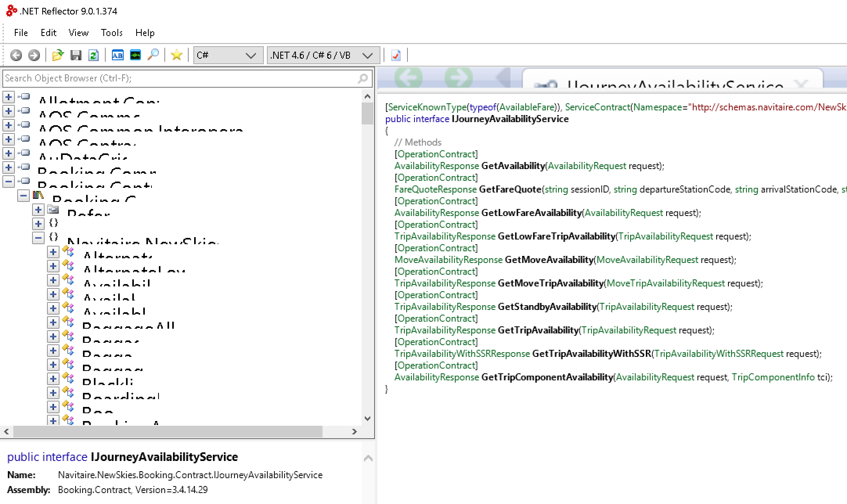Screen dimensions: 847x504
Task: Open the File menu
Action: point(21,33)
